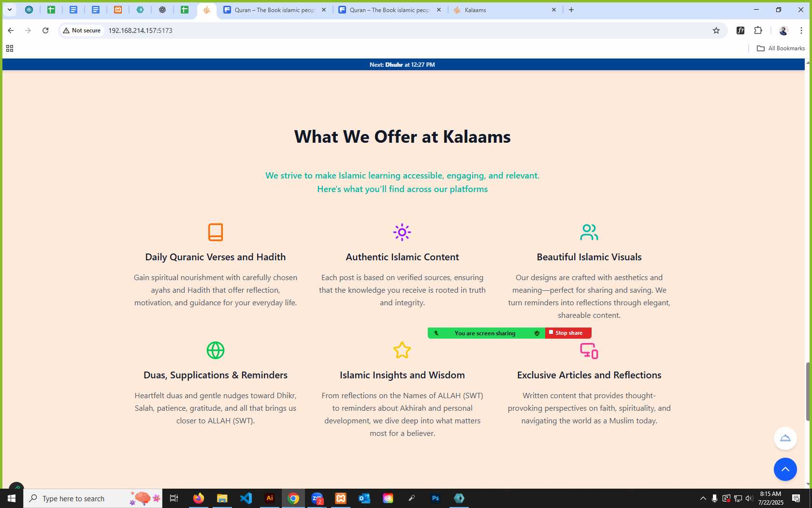Click the Not secure site info chip
The width and height of the screenshot is (812, 508).
(82, 30)
